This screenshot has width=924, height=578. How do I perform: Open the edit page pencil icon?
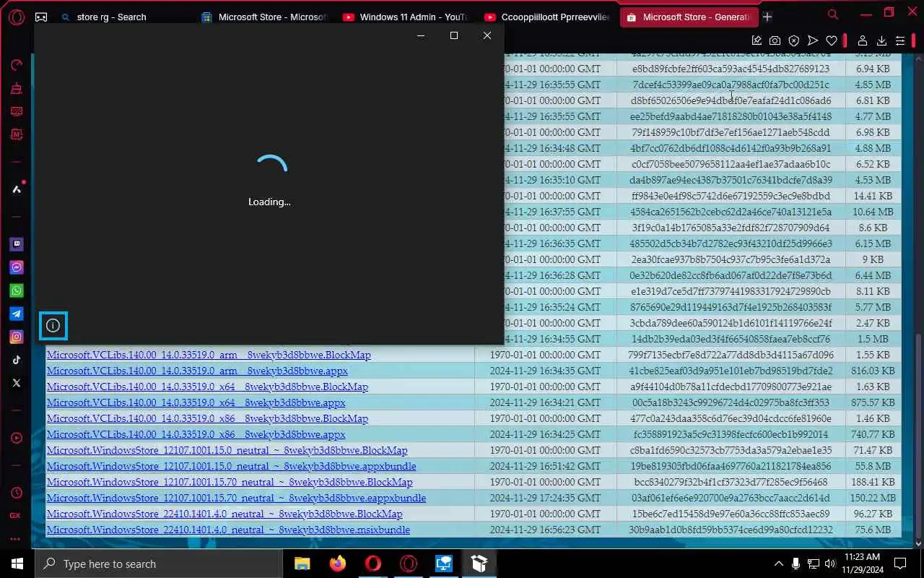[x=757, y=41]
